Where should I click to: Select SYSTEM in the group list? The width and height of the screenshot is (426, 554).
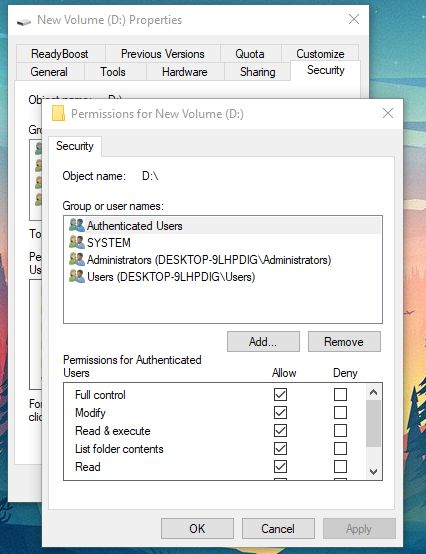[223, 242]
